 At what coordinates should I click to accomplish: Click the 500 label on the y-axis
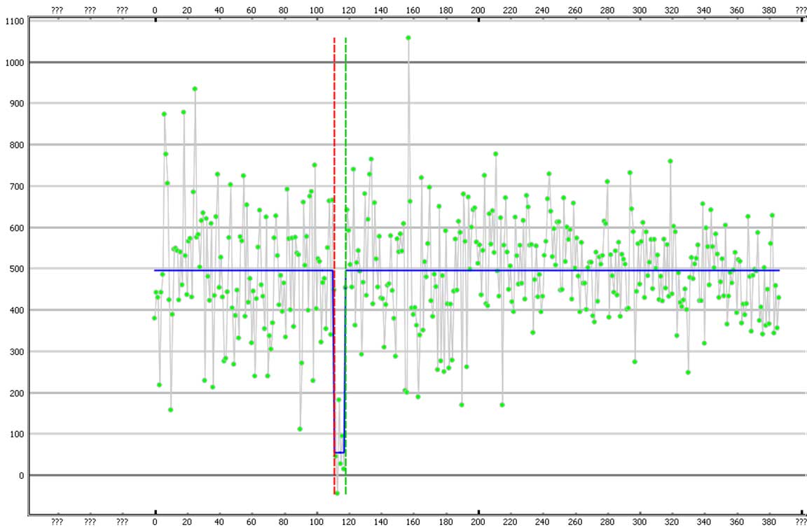click(x=17, y=269)
